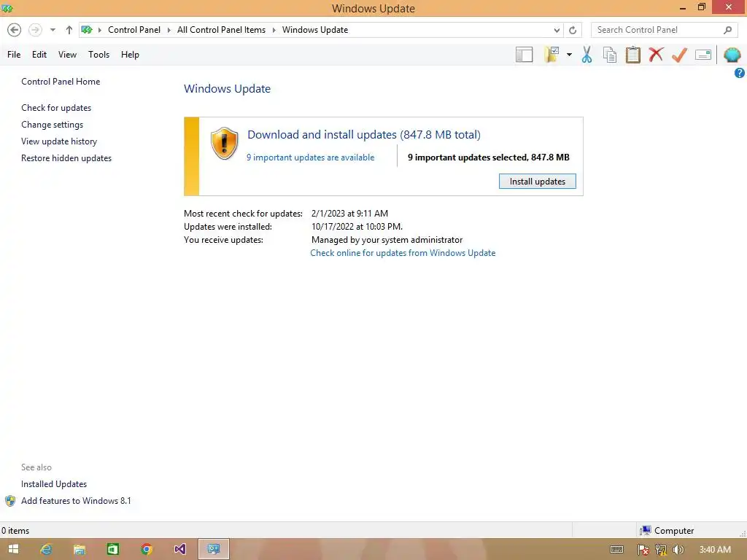
Task: Open Change settings
Action: pyautogui.click(x=52, y=125)
